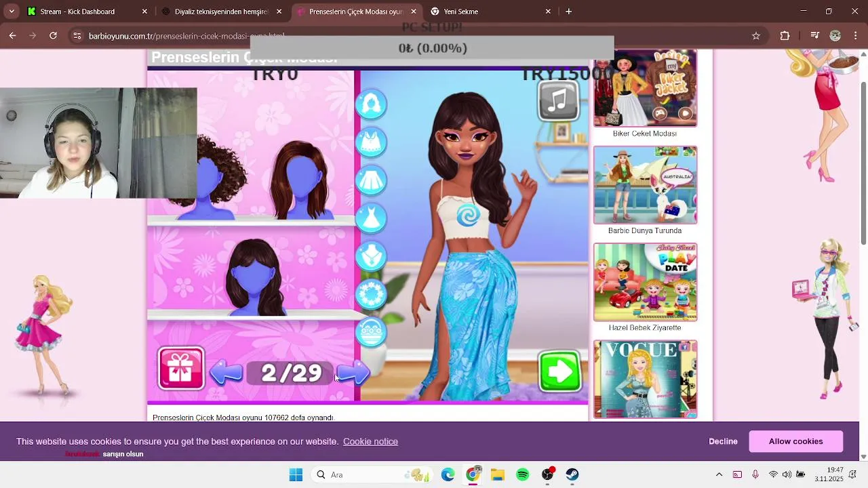Decline cookies
Screen dimensions: 868x488
point(723,441)
